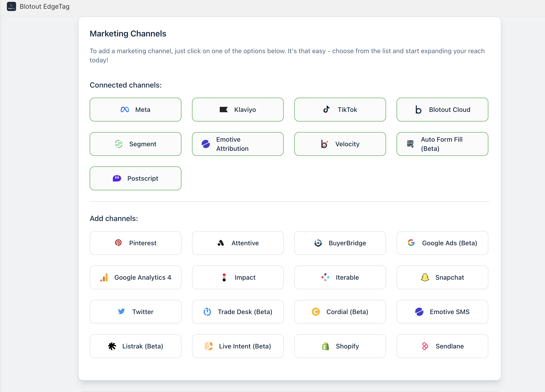545x392 pixels.
Task: Add the Cordial (Beta) channel
Action: (x=340, y=312)
